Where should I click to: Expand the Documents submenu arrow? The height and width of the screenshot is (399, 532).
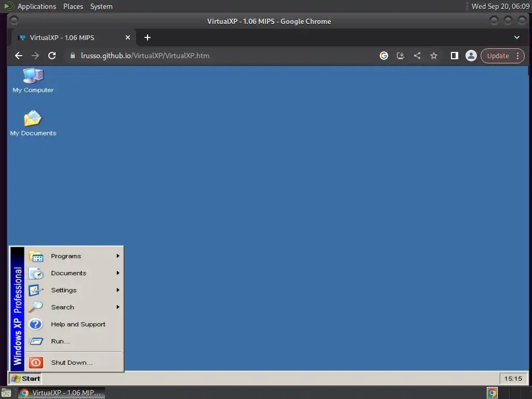tap(118, 273)
